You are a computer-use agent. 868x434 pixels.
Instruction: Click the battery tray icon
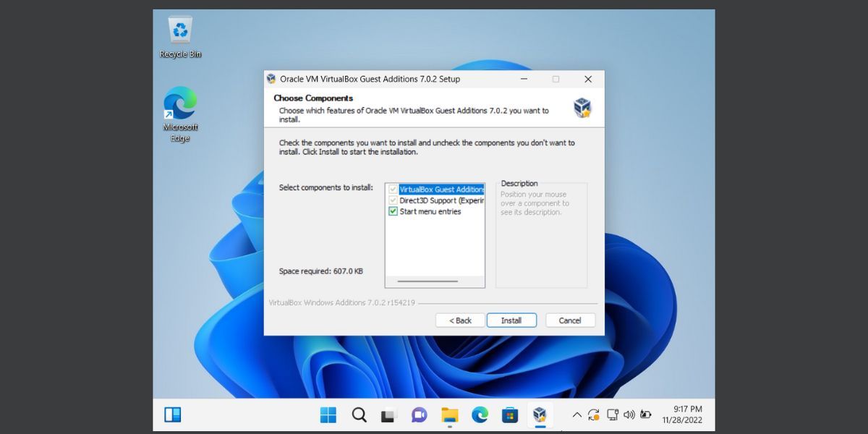(x=645, y=415)
